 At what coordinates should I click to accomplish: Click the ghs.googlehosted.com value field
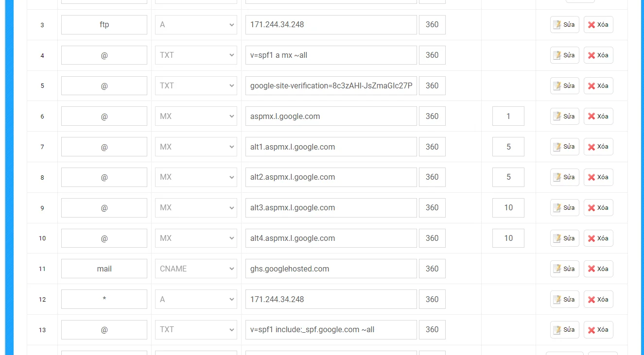pos(331,269)
